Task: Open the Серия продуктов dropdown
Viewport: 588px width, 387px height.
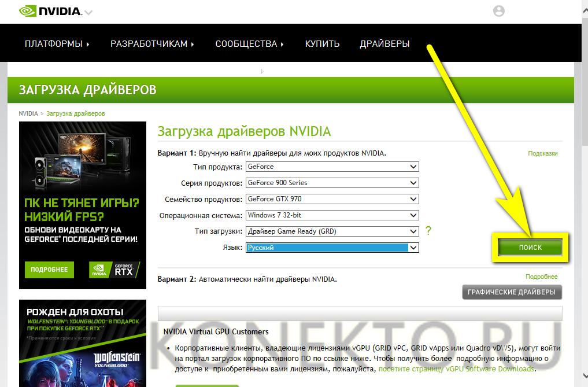Action: click(332, 183)
